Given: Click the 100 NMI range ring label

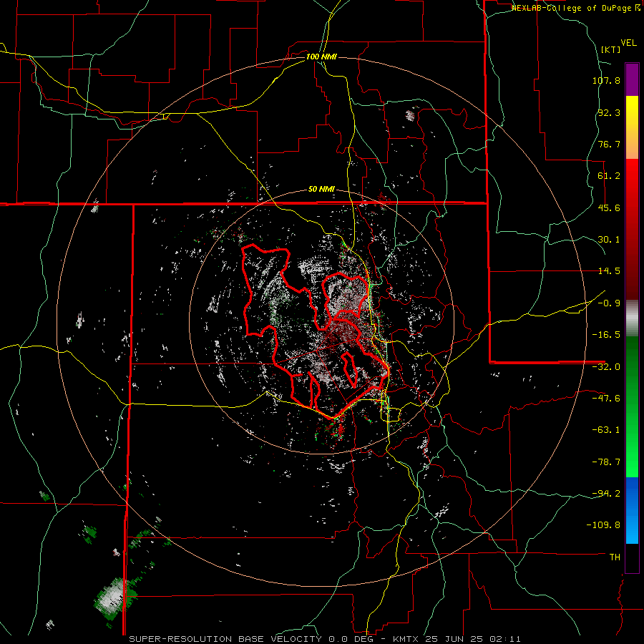Looking at the screenshot, I should coord(321,57).
